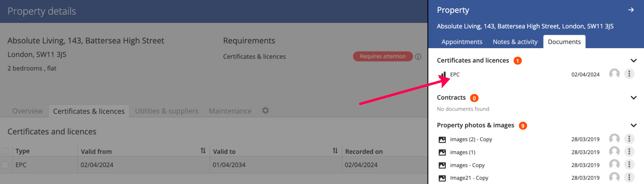644x184 pixels.
Task: Click the orange count badge beside Certificates and licences
Action: [518, 61]
